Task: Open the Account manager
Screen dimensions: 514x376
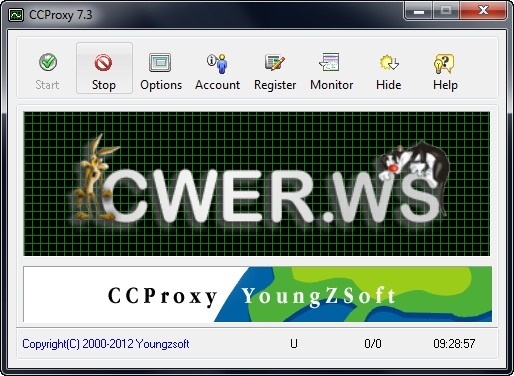Action: [x=218, y=68]
